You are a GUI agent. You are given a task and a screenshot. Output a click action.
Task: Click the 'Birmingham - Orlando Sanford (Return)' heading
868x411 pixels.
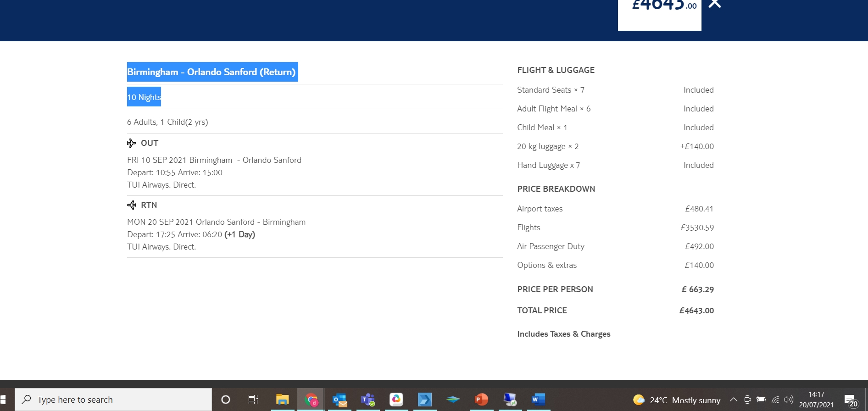[211, 72]
